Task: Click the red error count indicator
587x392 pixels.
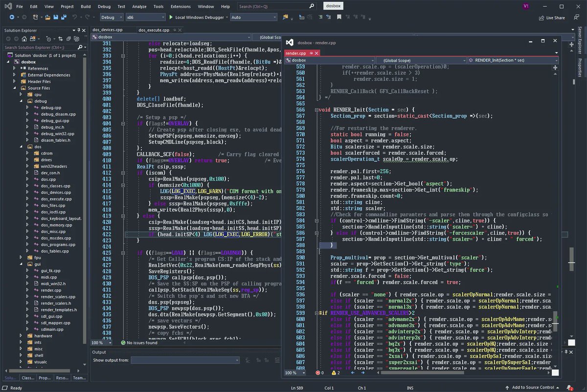Action: coord(319,373)
